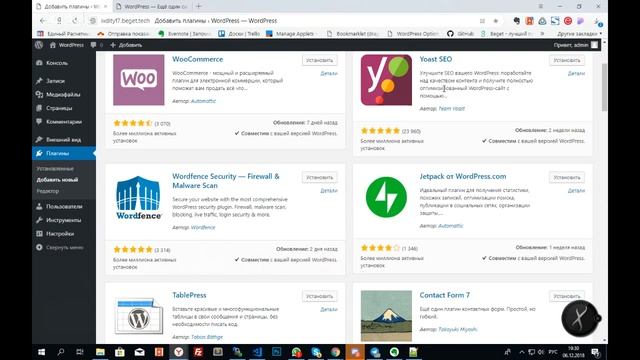The width and height of the screenshot is (640, 360).
Task: Click the Yoast SEO plugin title
Action: 436,59
